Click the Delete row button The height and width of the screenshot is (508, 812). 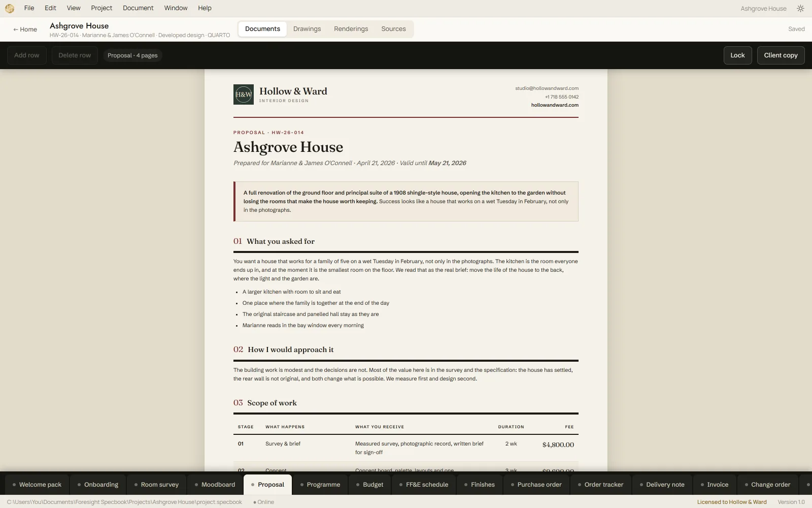click(75, 55)
